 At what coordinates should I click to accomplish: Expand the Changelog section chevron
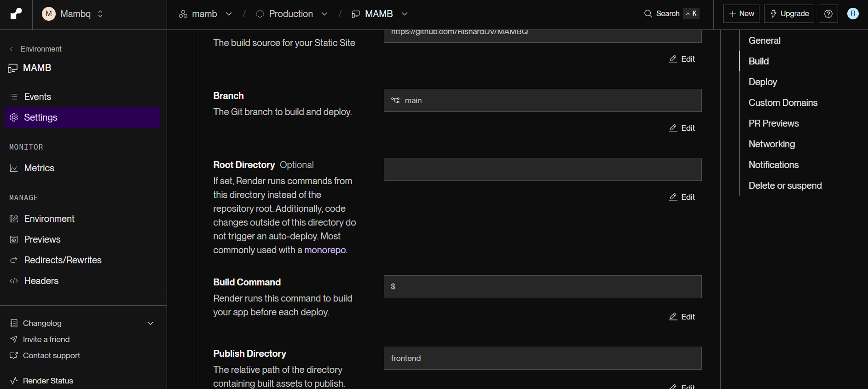tap(150, 323)
